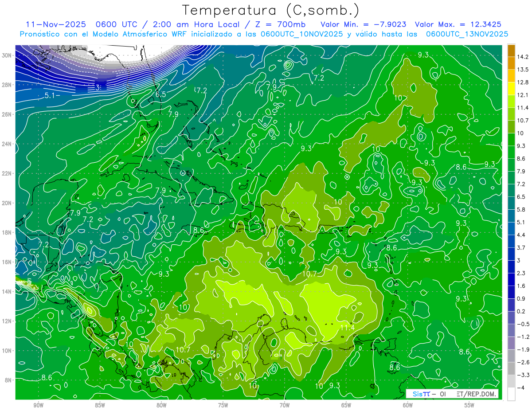Viewport: 532px width, 411px height.
Task: Click the '-1.9' colorbar tick label
Action: [x=523, y=349]
